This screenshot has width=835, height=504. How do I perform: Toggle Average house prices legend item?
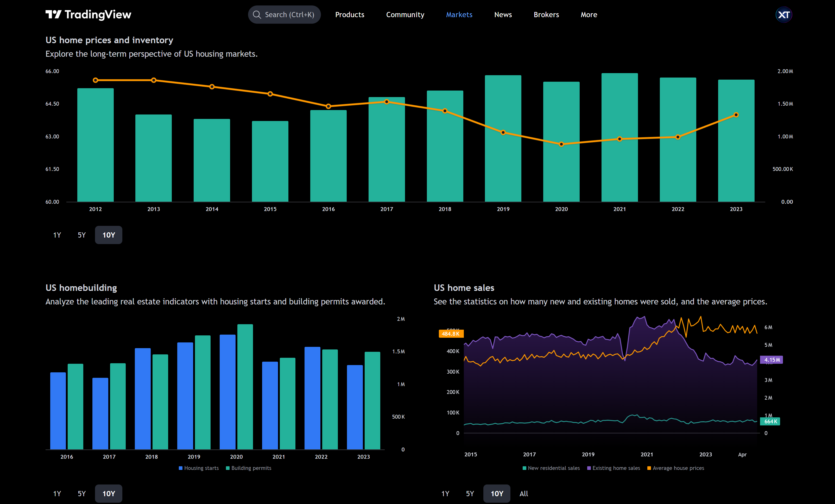(x=675, y=468)
